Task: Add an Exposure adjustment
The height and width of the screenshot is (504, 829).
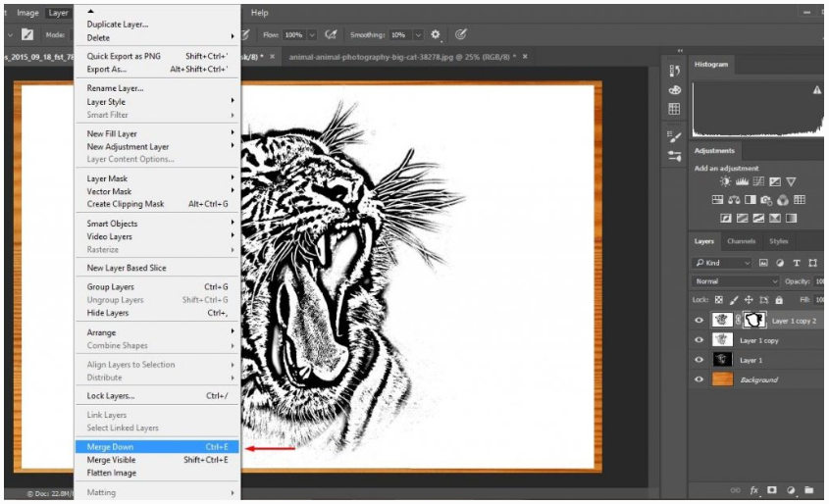Action: point(775,181)
